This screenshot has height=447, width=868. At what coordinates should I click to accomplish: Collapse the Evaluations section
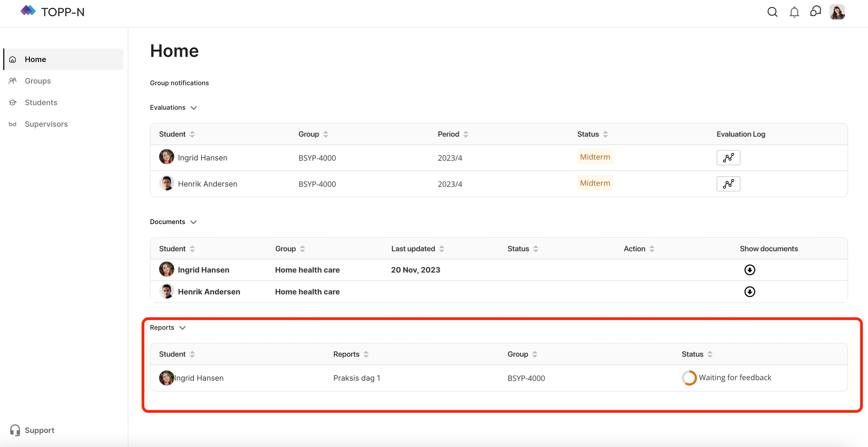(x=194, y=108)
